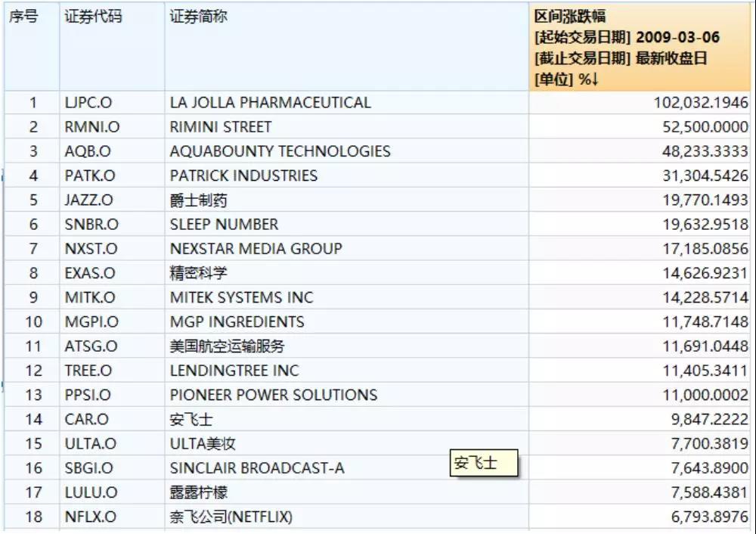The image size is (756, 534).
Task: Select ticker NXST.O
Action: click(x=91, y=249)
